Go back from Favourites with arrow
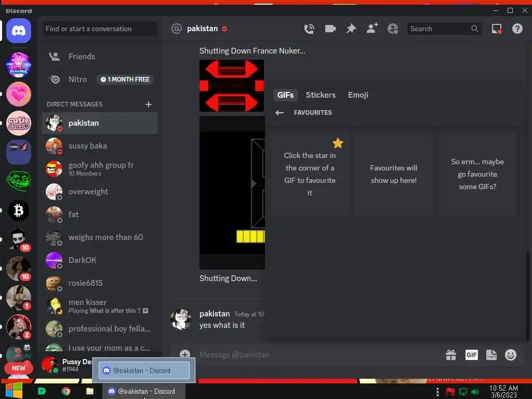 280,113
